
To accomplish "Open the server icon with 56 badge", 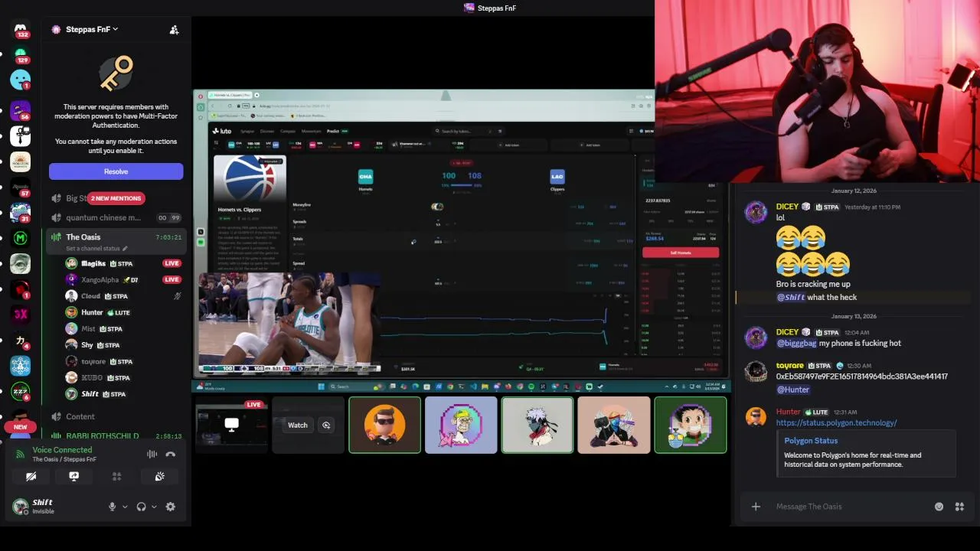I will [21, 110].
